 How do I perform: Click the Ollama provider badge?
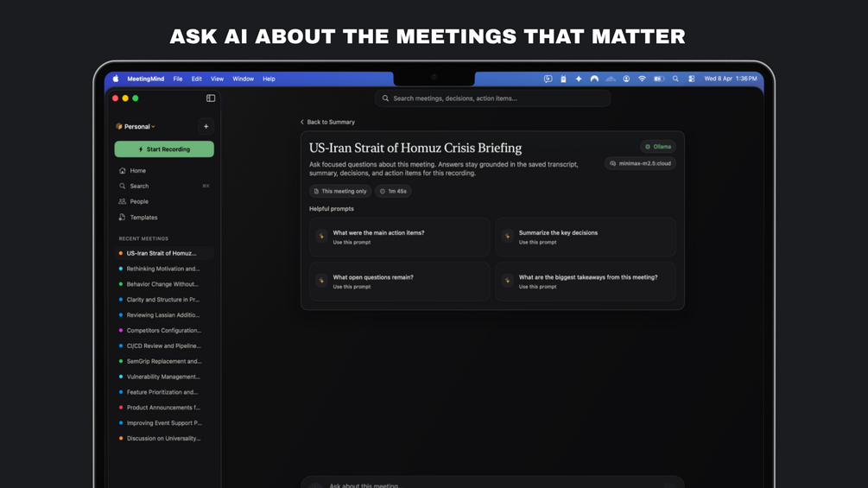coord(657,147)
